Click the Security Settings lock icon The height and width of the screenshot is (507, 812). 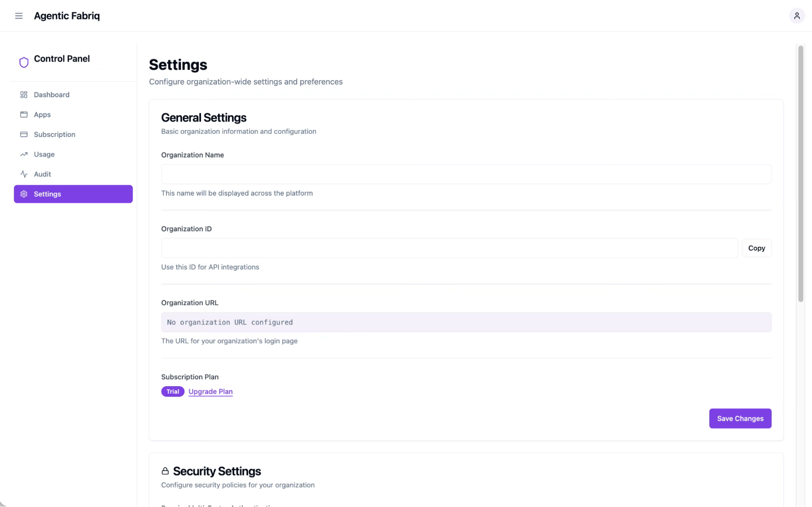[x=165, y=471]
